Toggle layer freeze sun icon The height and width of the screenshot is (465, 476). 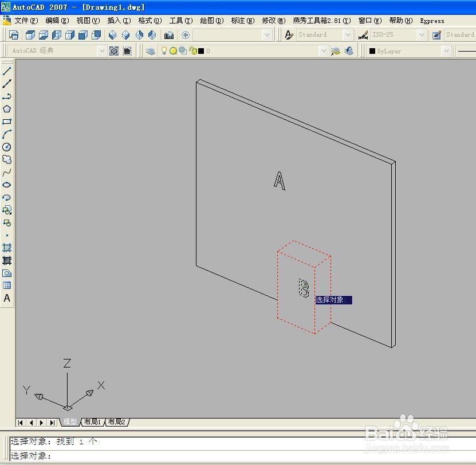173,51
